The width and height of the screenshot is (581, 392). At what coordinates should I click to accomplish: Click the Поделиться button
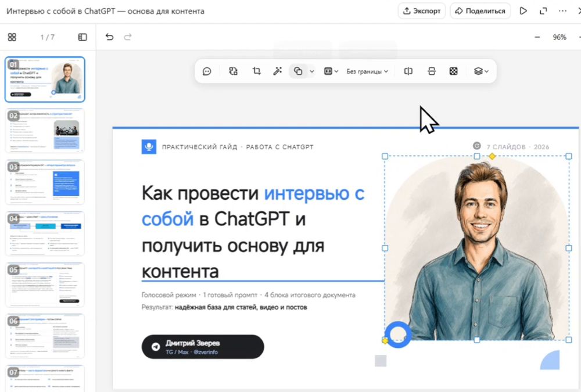click(x=480, y=11)
